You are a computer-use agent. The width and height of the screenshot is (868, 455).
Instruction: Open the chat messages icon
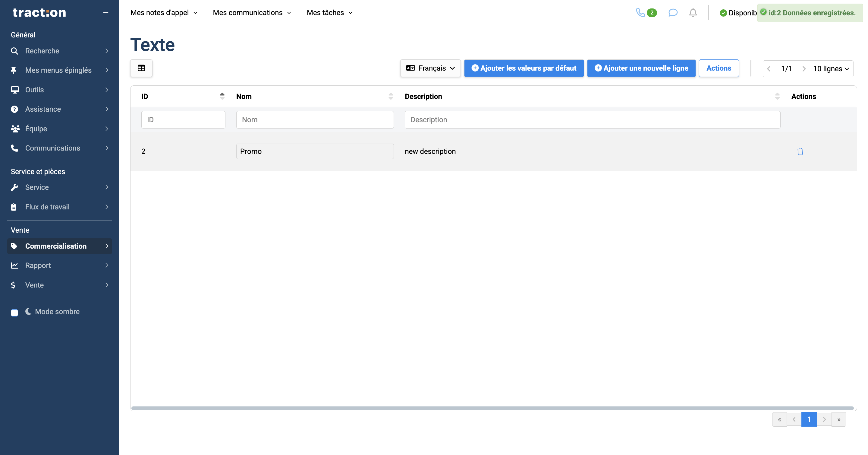click(x=673, y=12)
